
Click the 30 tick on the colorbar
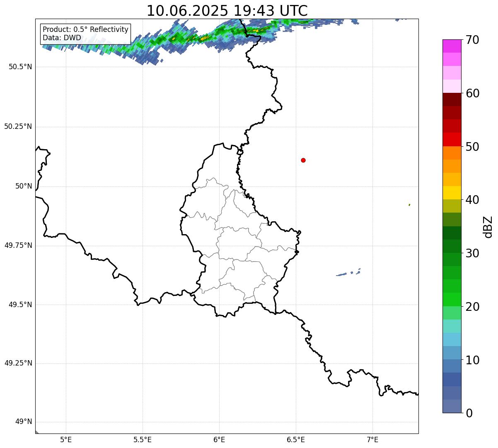pyautogui.click(x=472, y=253)
